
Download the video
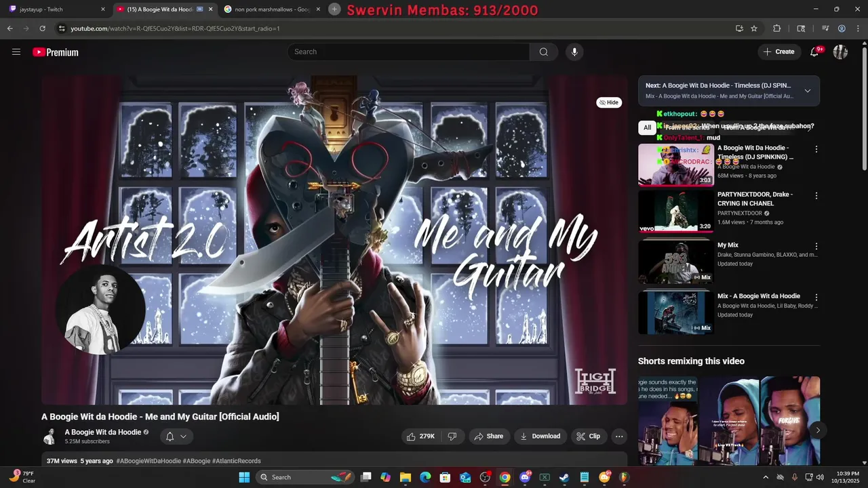[540, 436]
